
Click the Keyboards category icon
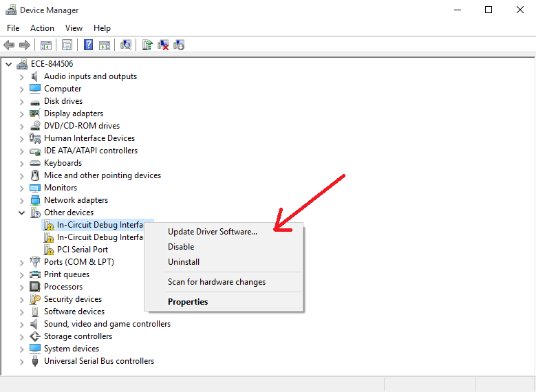(35, 163)
